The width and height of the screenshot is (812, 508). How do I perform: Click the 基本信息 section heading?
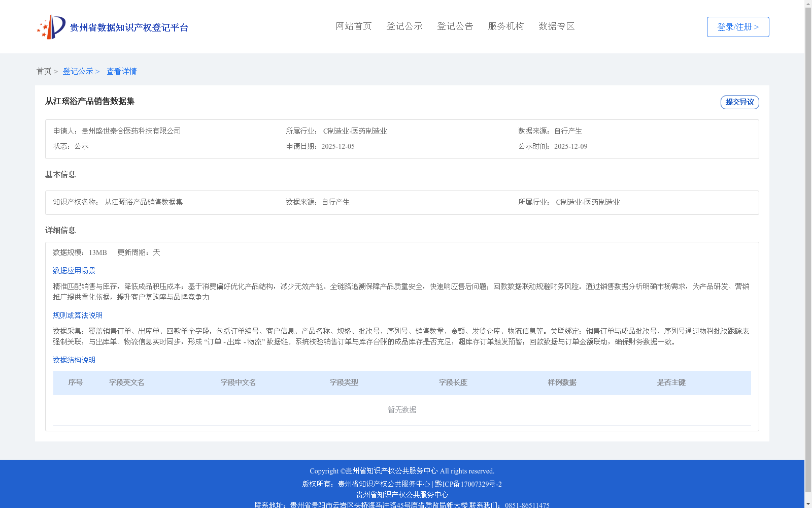pos(60,174)
